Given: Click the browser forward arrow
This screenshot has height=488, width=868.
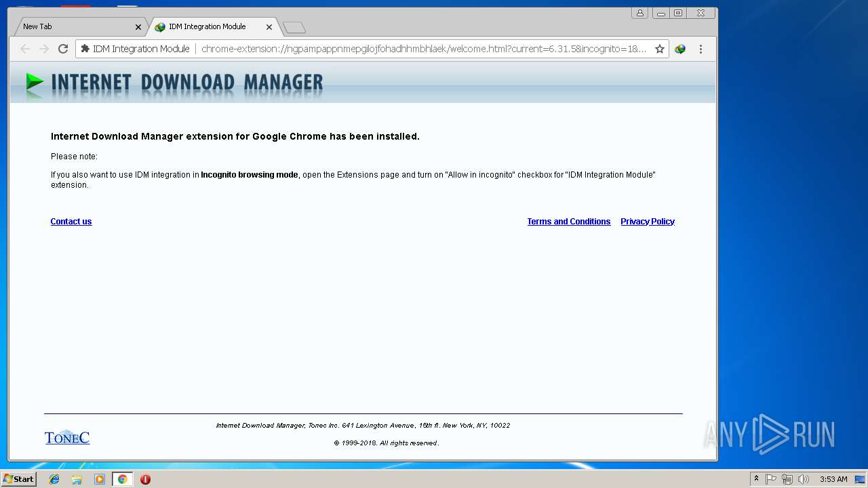Looking at the screenshot, I should tap(44, 49).
